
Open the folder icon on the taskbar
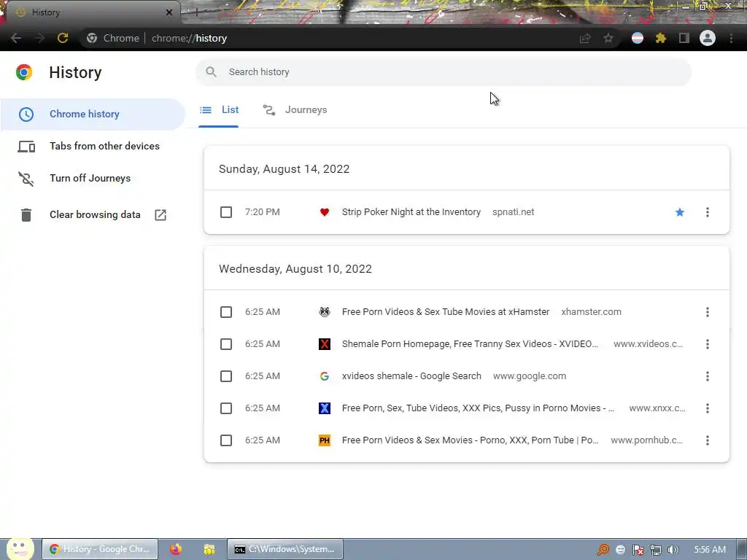pos(209,549)
